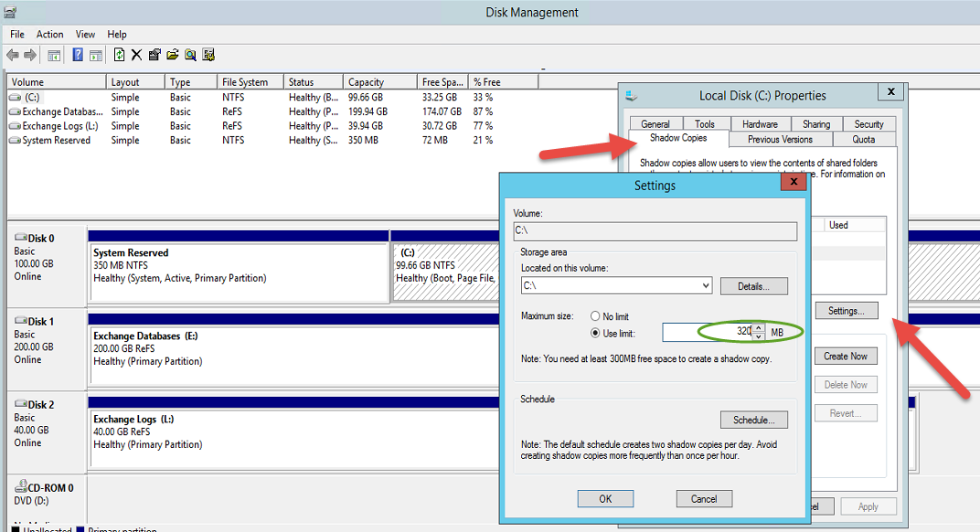Click the Delete Now button
Screen dimensions: 980x532
[x=846, y=385]
